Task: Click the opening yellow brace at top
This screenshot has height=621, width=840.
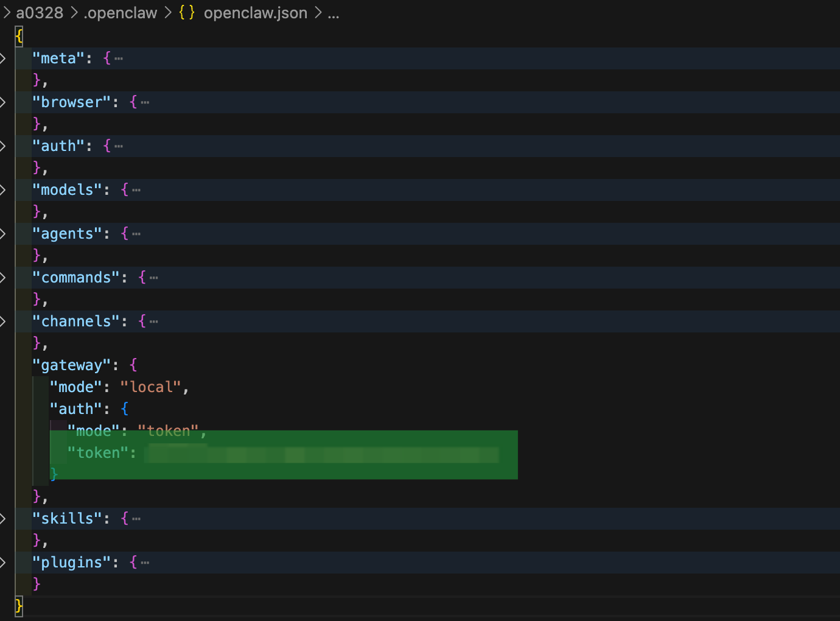Action: (19, 37)
